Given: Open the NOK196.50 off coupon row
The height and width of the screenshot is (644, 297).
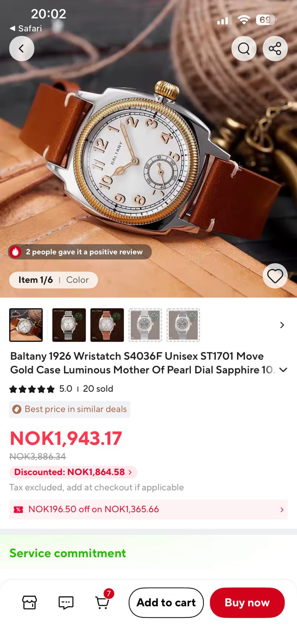Looking at the screenshot, I should (x=148, y=510).
